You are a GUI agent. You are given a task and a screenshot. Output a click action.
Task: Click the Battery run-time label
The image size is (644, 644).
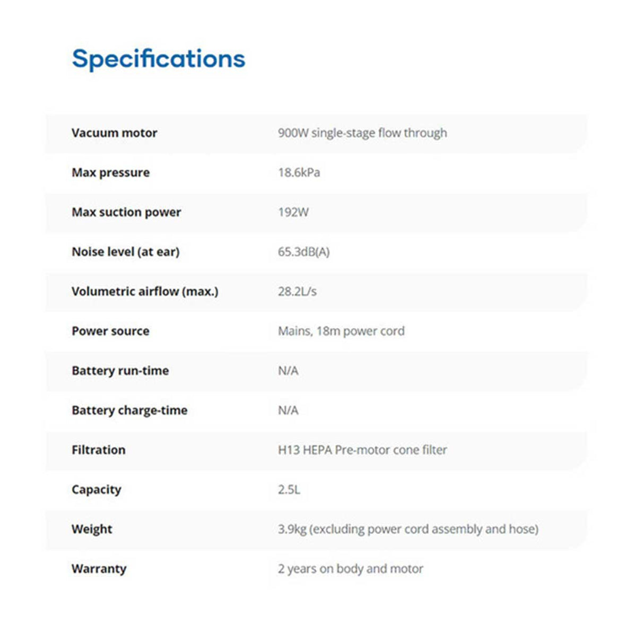click(x=120, y=371)
